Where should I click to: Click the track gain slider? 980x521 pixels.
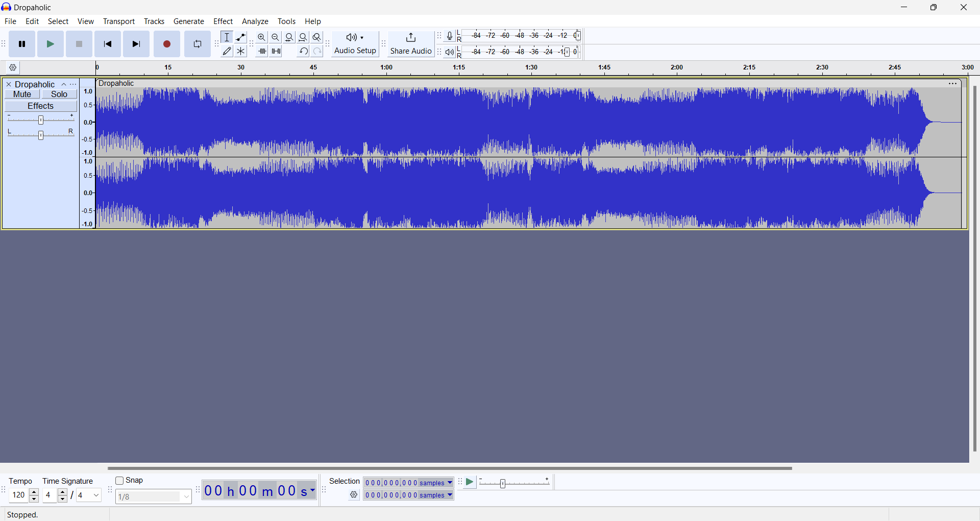tap(41, 120)
